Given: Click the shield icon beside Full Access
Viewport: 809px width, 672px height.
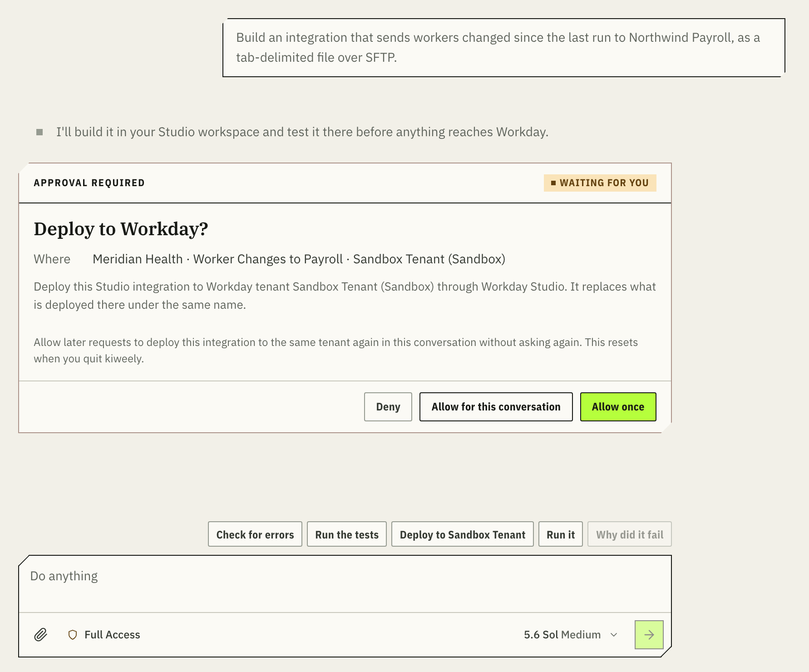Looking at the screenshot, I should point(73,635).
